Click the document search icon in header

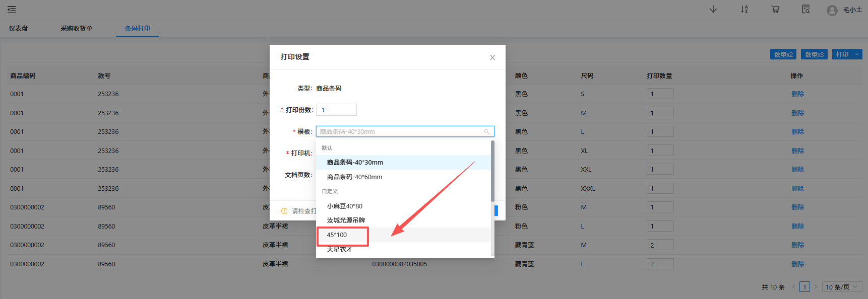pyautogui.click(x=806, y=10)
